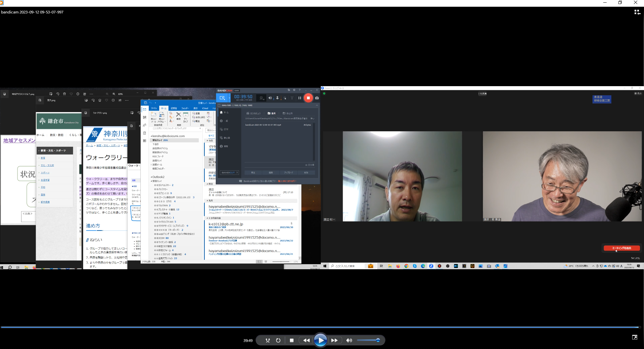Open Outlook 送受信 ribbon tab

(174, 108)
